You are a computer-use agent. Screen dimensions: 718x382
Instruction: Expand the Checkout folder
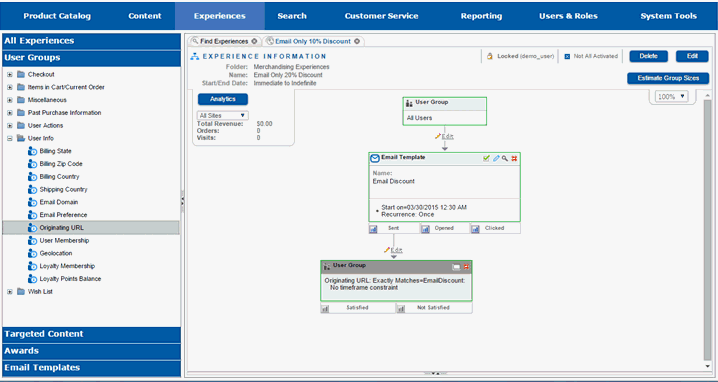[x=10, y=74]
